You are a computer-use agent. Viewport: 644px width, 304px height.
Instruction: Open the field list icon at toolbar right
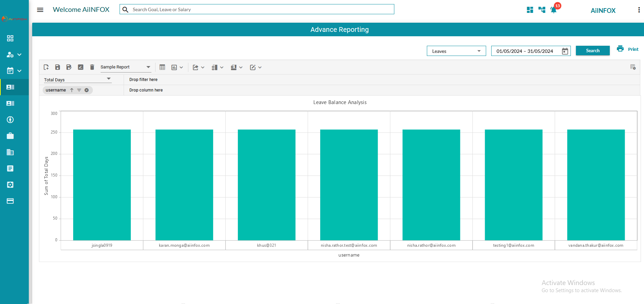633,67
